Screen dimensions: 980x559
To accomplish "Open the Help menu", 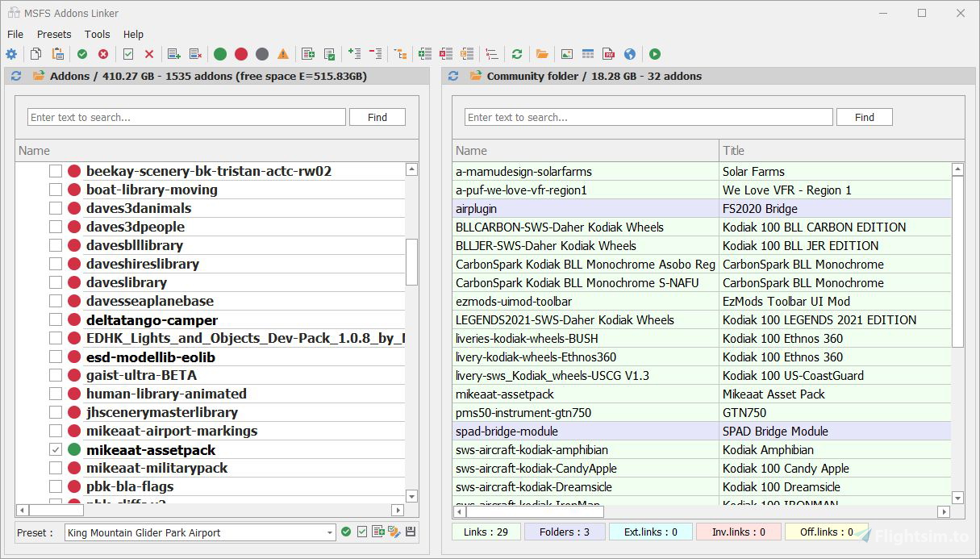I will 133,34.
